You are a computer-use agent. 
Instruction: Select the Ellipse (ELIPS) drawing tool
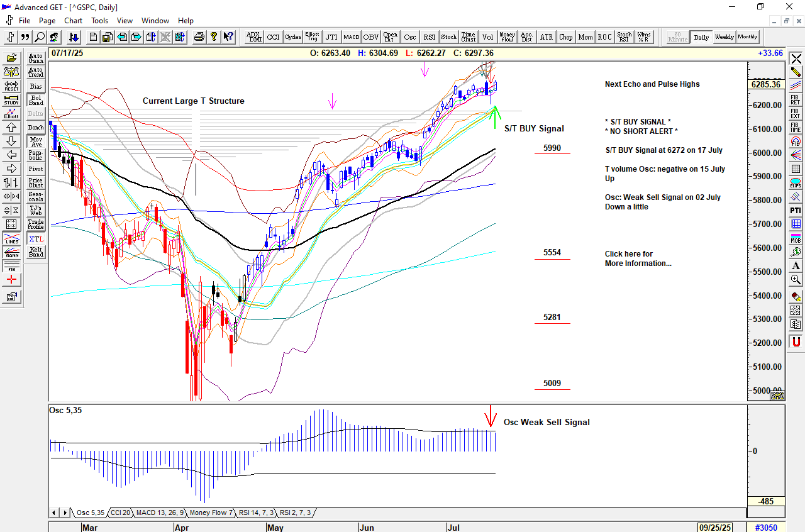click(x=796, y=184)
